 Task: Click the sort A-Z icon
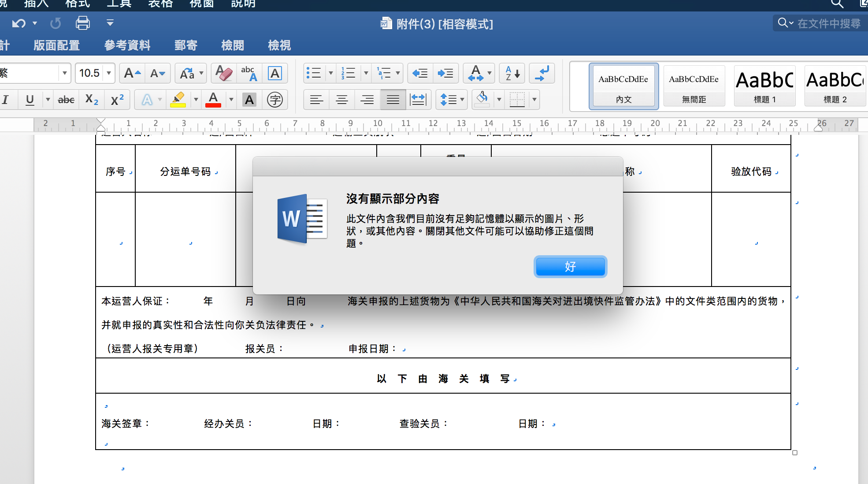pyautogui.click(x=512, y=73)
